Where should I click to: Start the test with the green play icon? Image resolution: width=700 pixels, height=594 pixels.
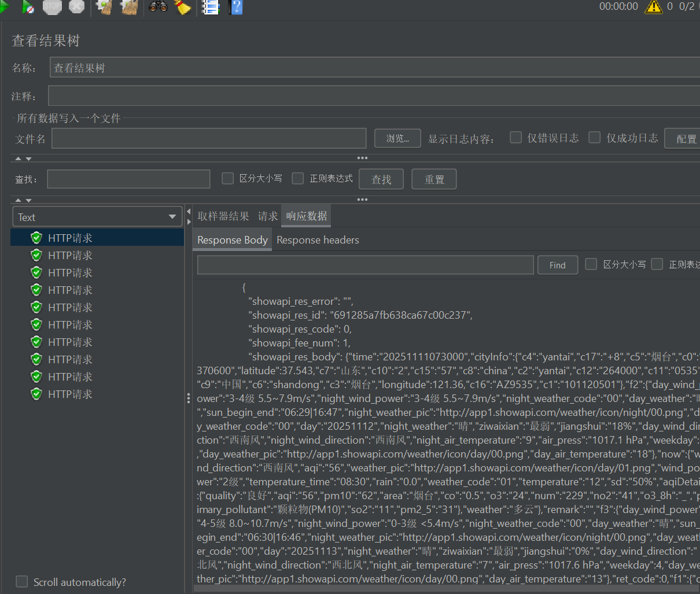(5, 7)
